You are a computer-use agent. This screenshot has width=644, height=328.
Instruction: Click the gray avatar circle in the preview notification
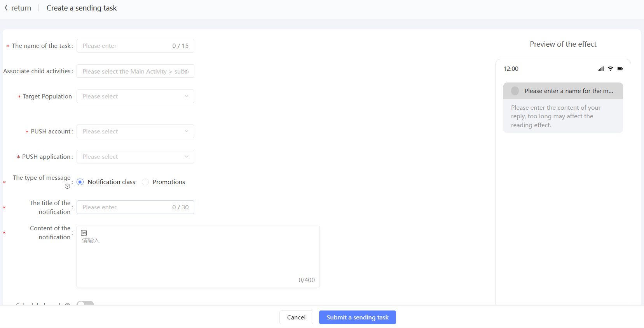(x=515, y=91)
